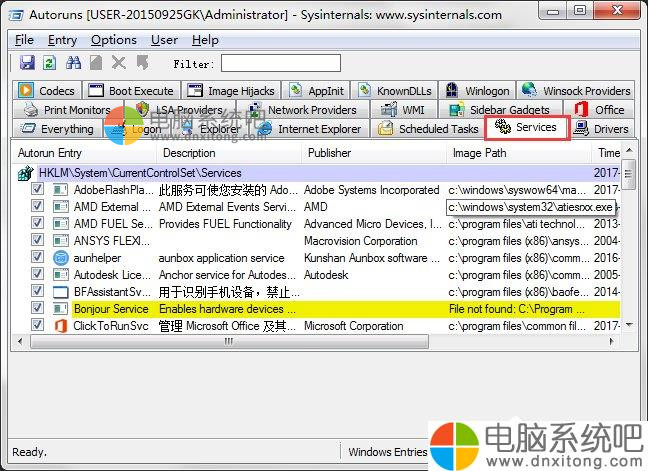Uncheck the ClickToRunSvc checkbox

coord(37,324)
